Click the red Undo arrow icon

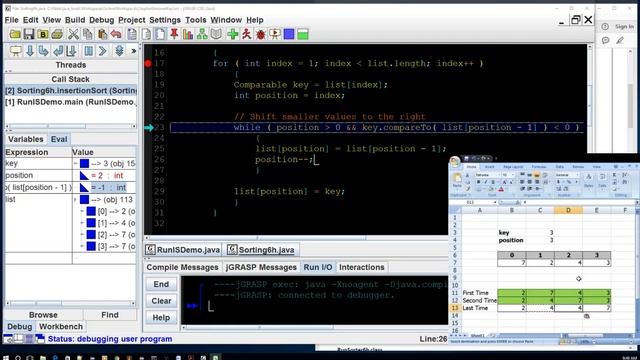click(x=116, y=34)
